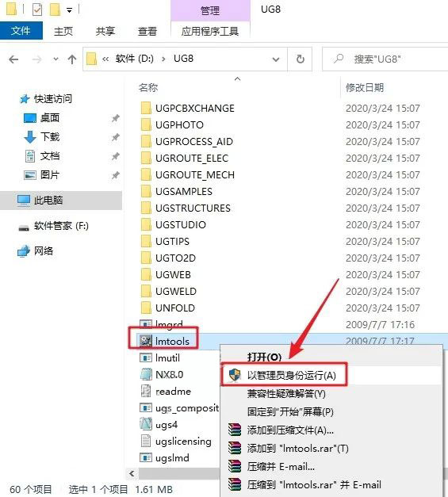The image size is (448, 497).
Task: Select the lmutil application icon
Action: pos(146,357)
